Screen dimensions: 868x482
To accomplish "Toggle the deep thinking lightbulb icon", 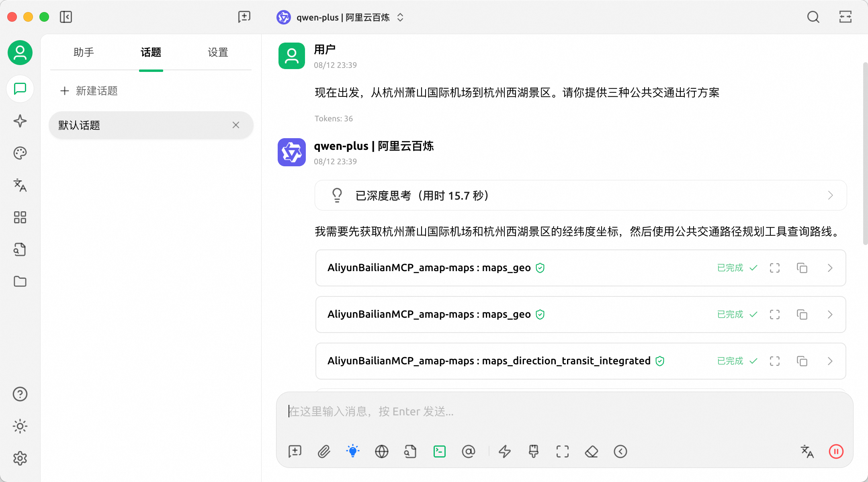I will 353,451.
